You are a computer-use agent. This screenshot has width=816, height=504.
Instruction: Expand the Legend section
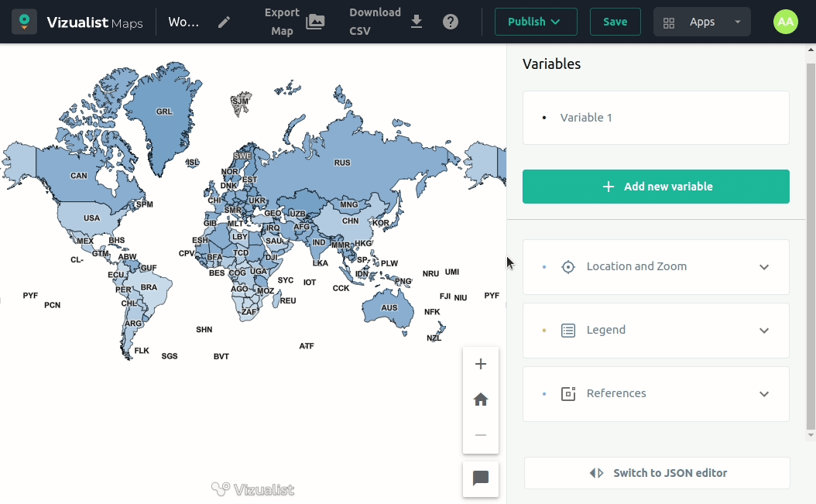pos(656,330)
